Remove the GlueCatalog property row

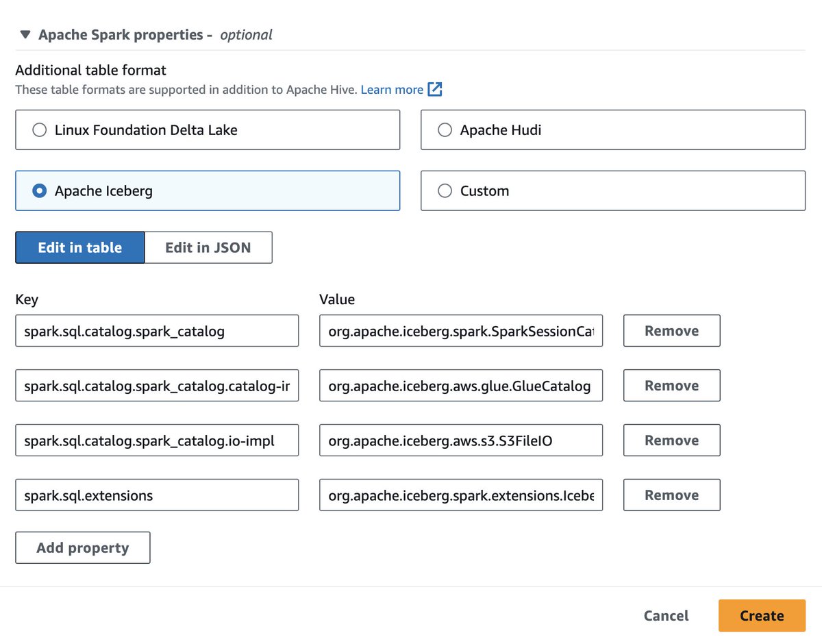coord(672,386)
